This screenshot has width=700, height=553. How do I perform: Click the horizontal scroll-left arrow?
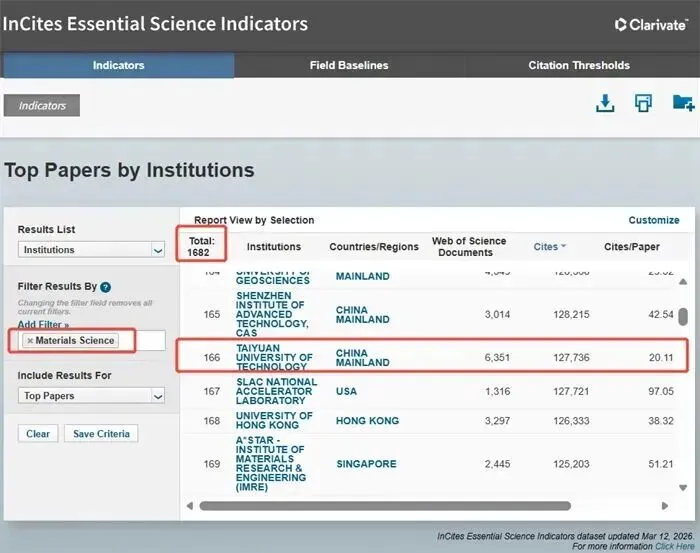tap(190, 506)
